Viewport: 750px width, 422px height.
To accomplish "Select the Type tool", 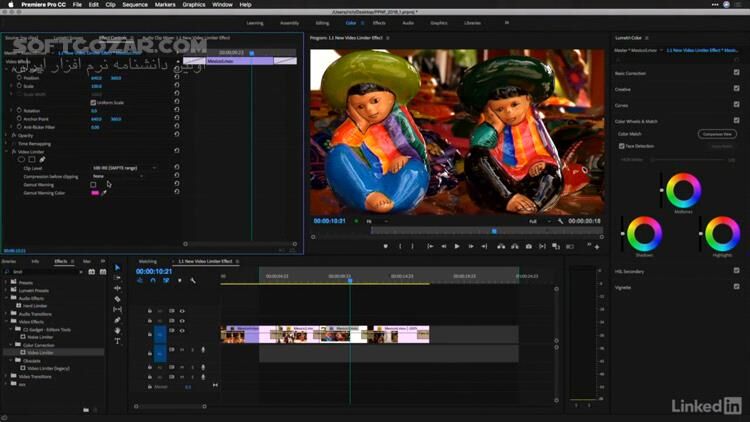I will point(117,341).
